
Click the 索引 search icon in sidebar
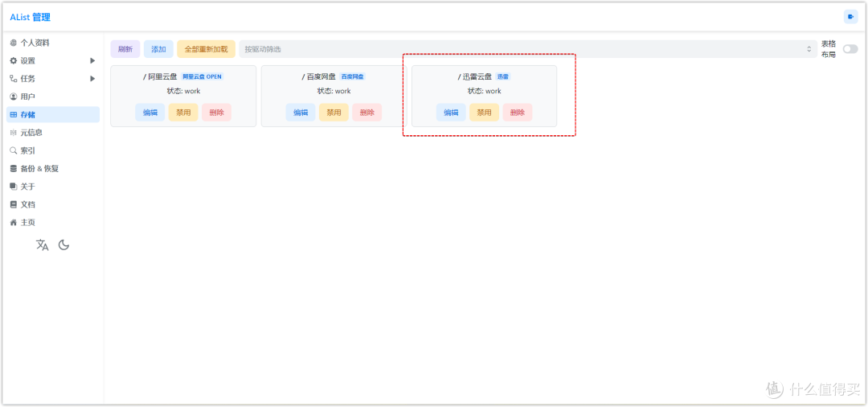click(14, 150)
